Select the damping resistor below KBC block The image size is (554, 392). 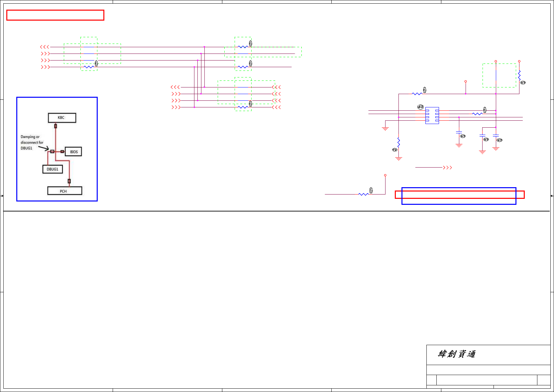55,126
